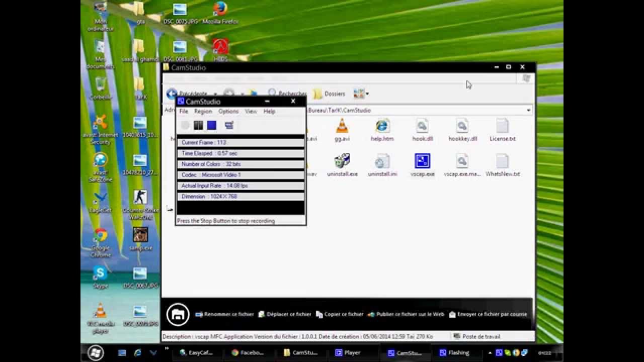Select the vscap.exe.manifest file
Image resolution: width=644 pixels, height=362 pixels.
[462, 165]
